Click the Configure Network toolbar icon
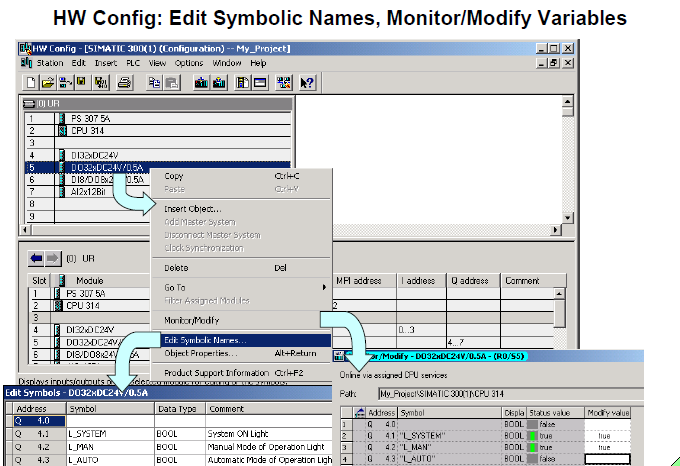This screenshot has width=680, height=466. tap(284, 82)
